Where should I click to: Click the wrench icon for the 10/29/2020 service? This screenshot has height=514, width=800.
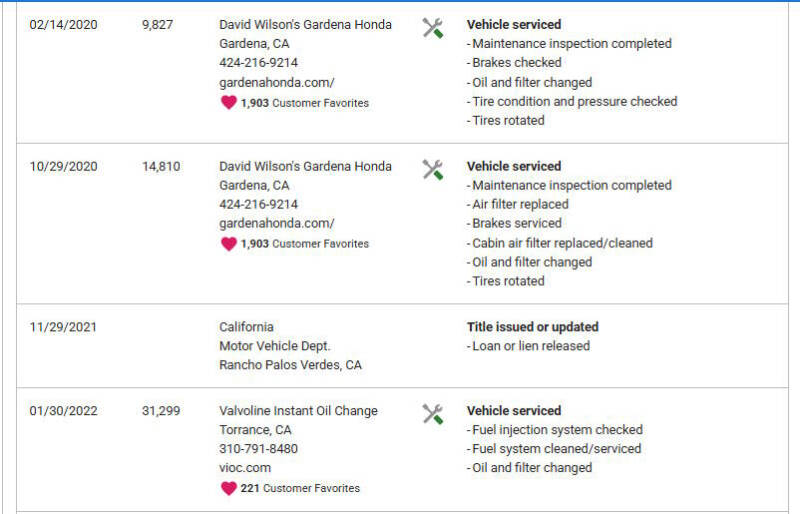432,170
